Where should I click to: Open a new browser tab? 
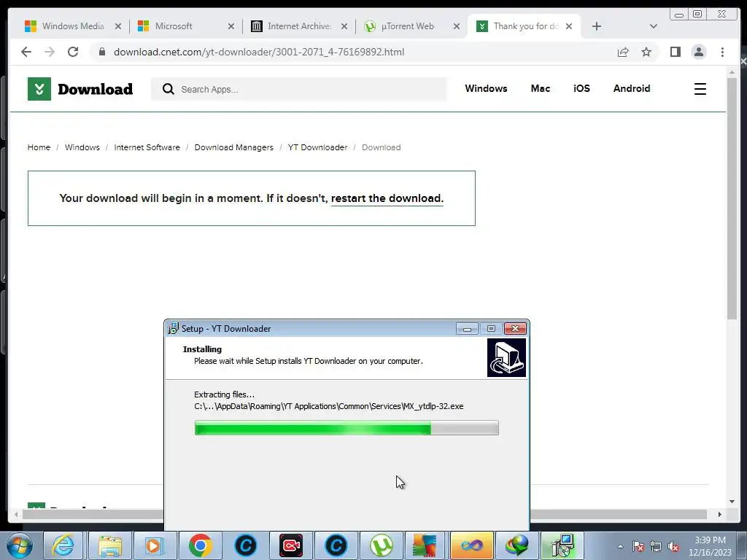(x=597, y=26)
